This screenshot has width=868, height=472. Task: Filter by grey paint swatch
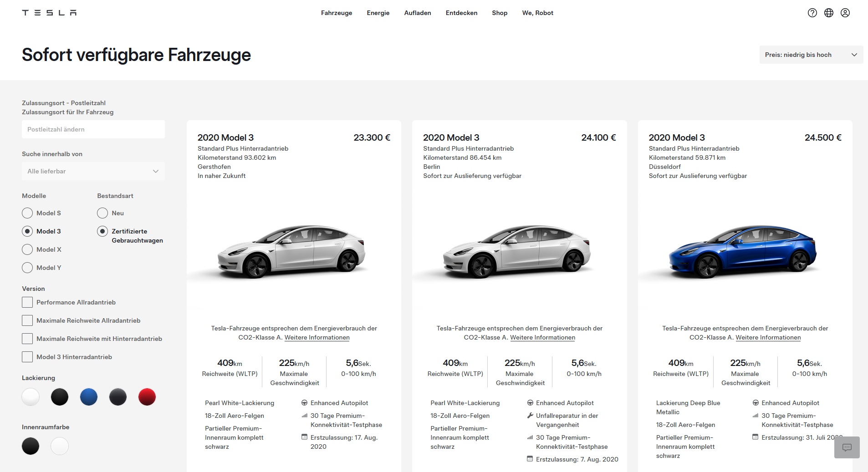(118, 397)
